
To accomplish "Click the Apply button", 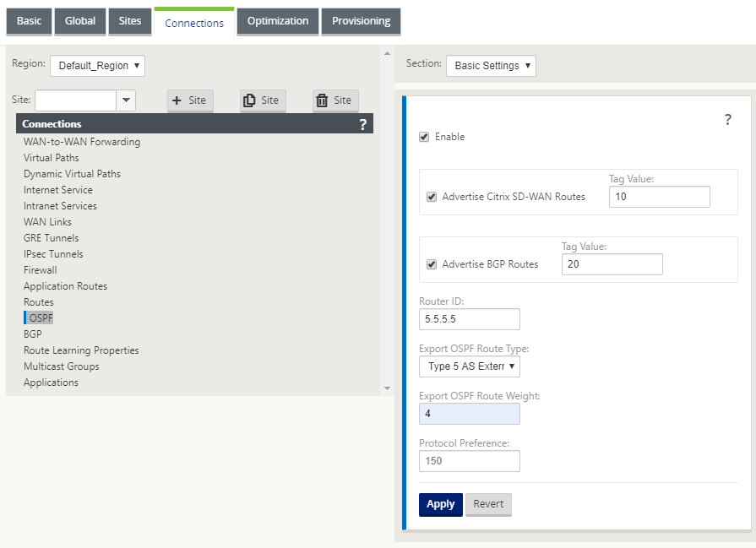I will [441, 504].
